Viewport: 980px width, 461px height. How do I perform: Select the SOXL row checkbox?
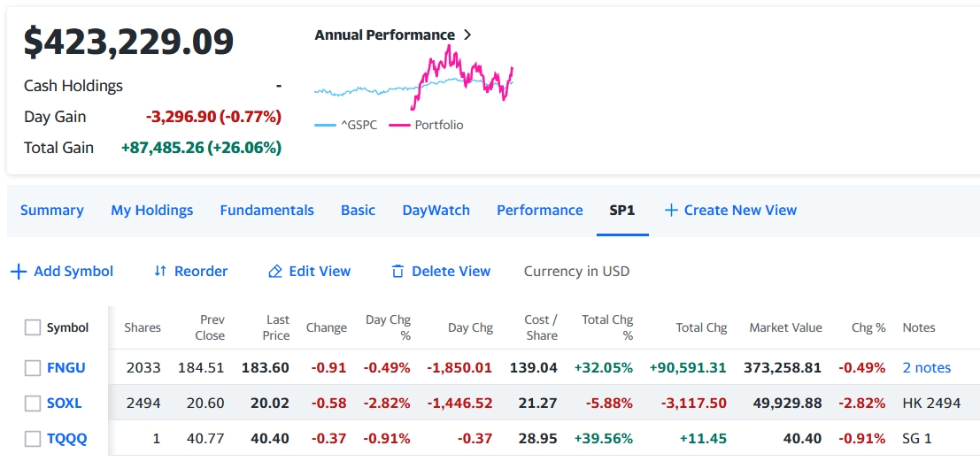pyautogui.click(x=33, y=403)
